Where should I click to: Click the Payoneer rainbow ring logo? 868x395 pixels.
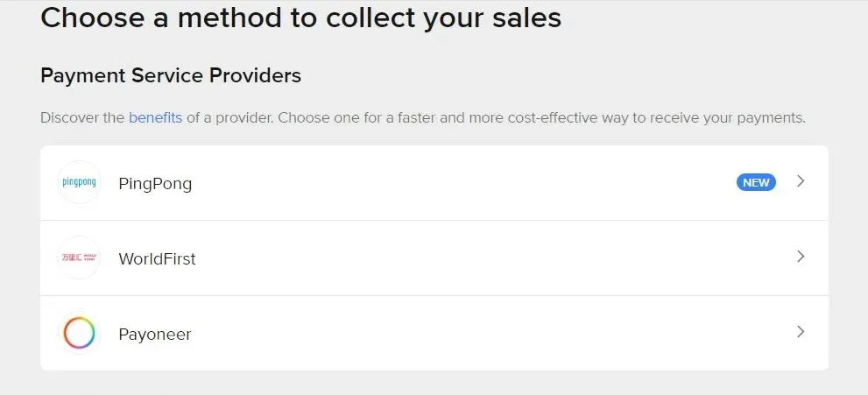click(x=79, y=333)
